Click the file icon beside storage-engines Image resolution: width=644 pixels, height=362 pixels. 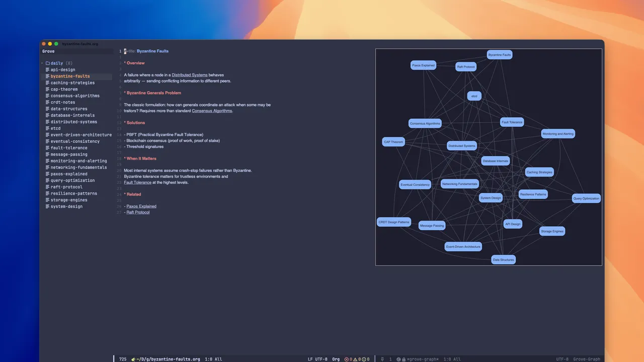point(48,200)
